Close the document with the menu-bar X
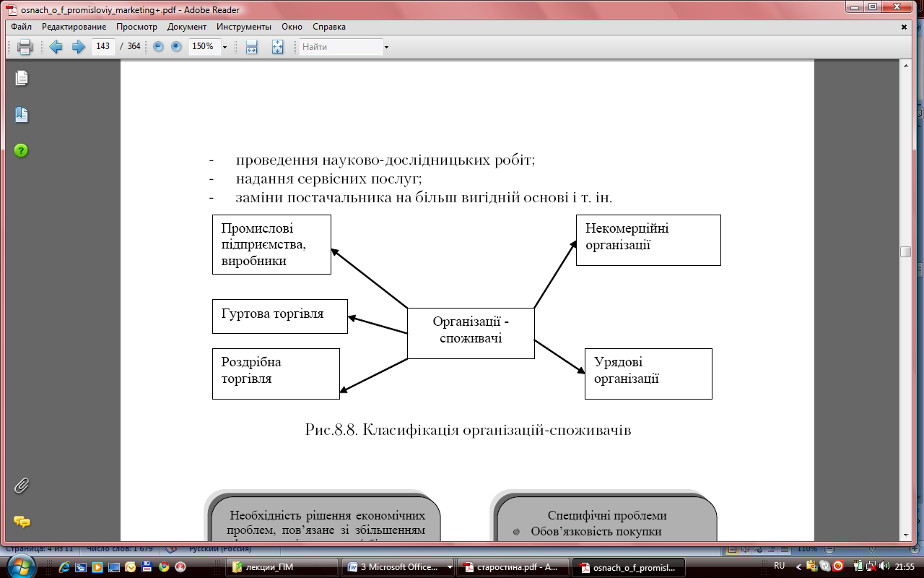The width and height of the screenshot is (924, 578). point(905,27)
